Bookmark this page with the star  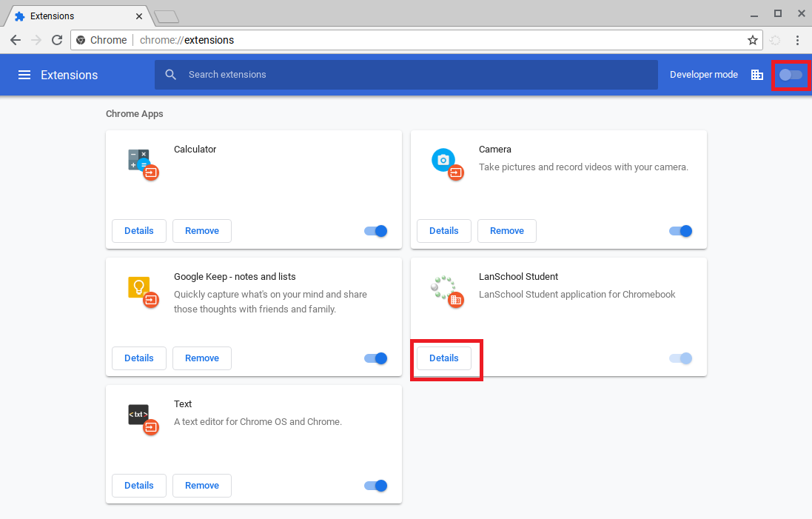(753, 40)
